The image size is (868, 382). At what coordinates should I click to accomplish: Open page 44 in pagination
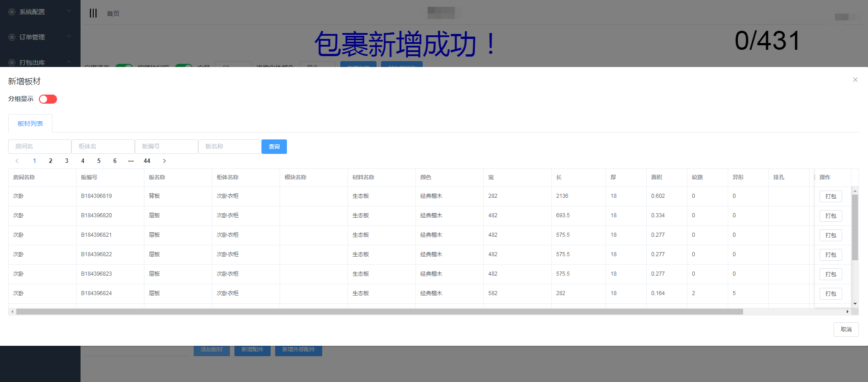point(147,161)
